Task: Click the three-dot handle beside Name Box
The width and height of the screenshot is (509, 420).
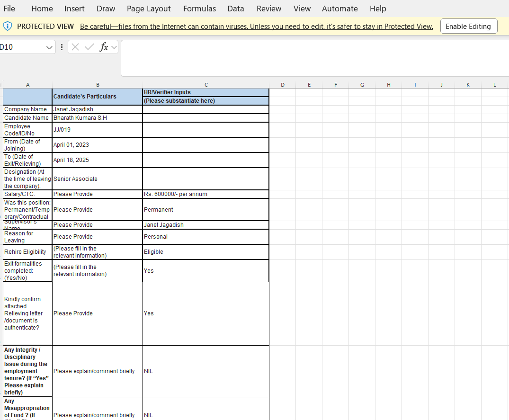Action: coord(62,47)
